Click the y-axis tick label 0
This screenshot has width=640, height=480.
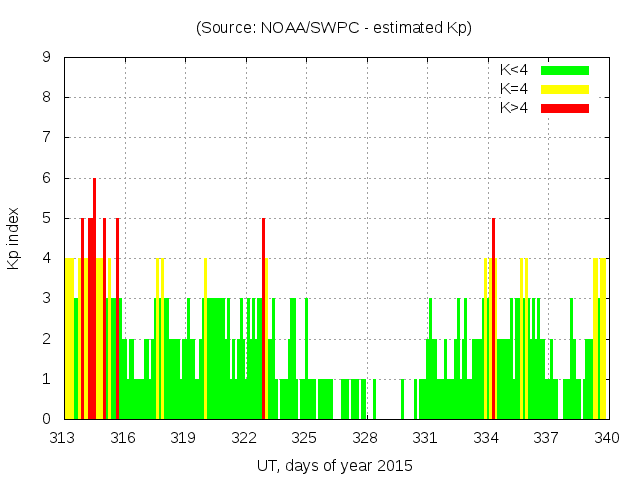click(x=47, y=419)
